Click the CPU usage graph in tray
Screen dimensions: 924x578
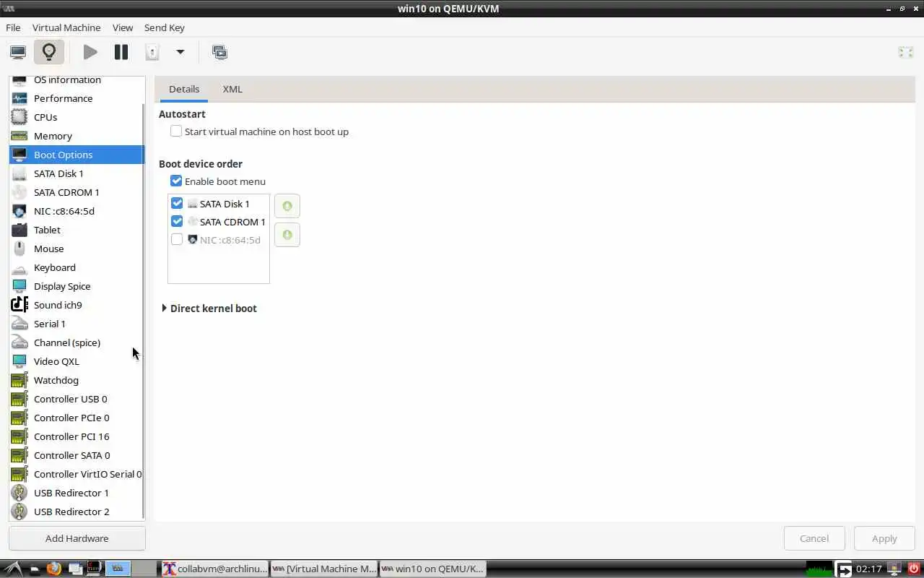click(819, 569)
